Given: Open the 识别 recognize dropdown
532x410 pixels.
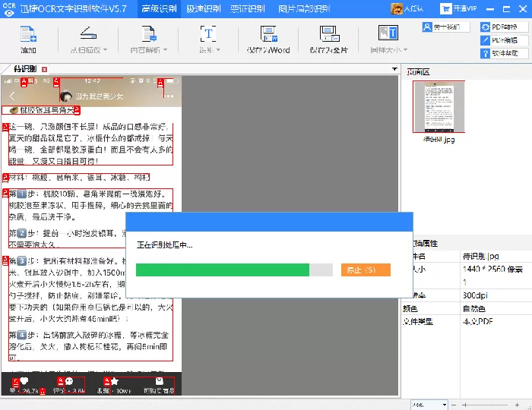Looking at the screenshot, I should (x=218, y=50).
